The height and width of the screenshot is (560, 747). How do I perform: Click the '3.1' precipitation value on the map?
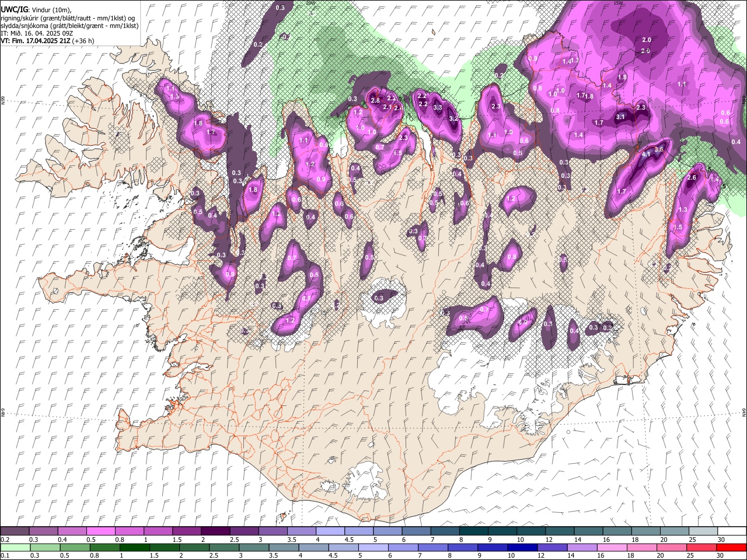click(620, 117)
